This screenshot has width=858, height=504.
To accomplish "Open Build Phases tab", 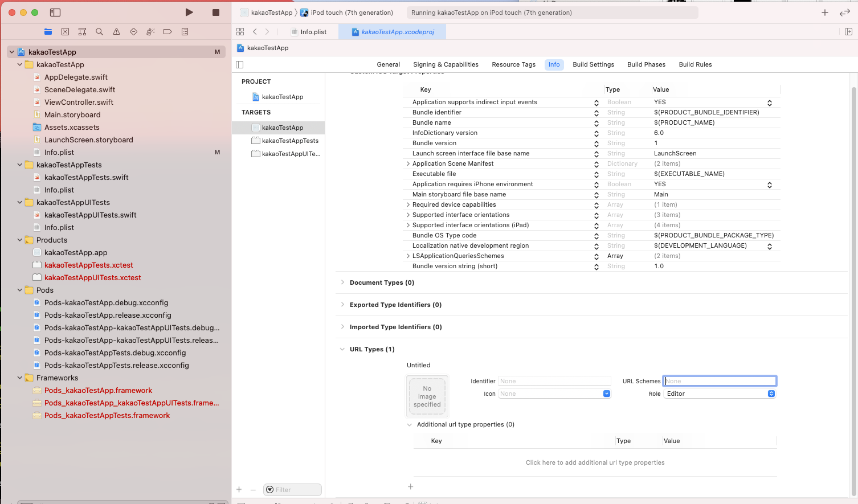I will (646, 64).
